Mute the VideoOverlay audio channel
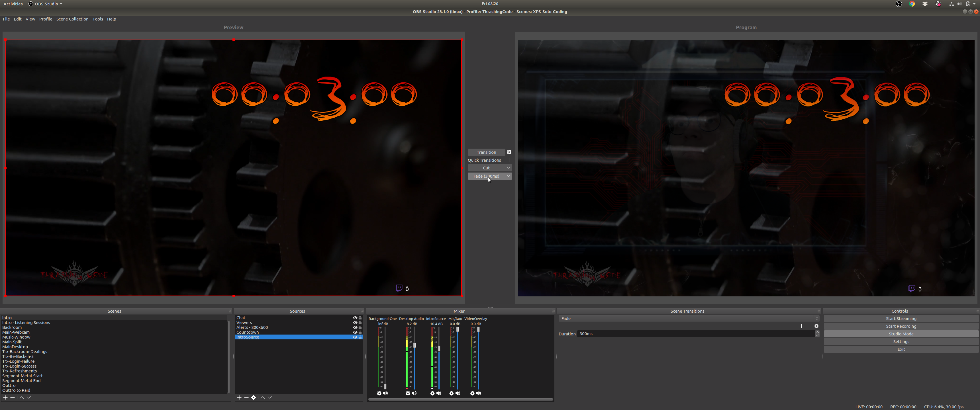This screenshot has height=410, width=980. [x=479, y=393]
